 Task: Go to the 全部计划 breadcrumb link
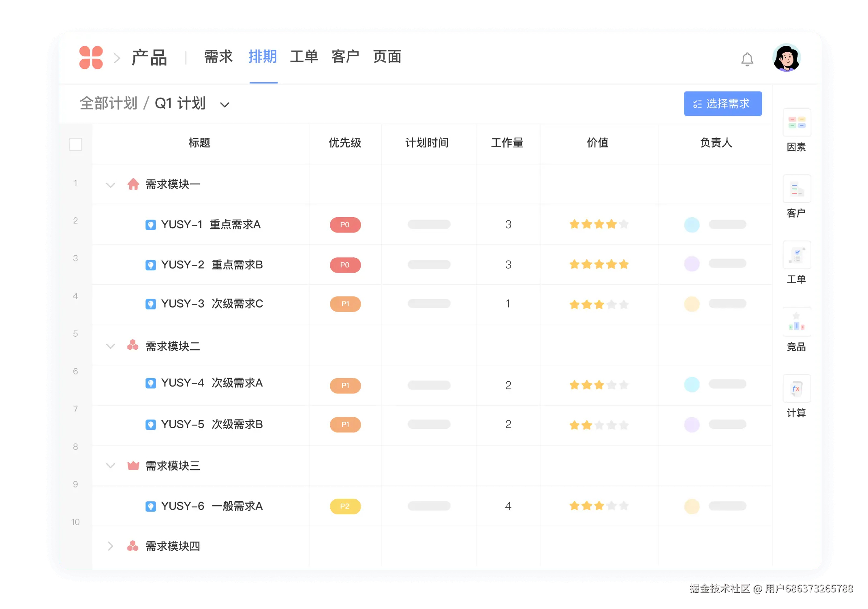pos(109,103)
